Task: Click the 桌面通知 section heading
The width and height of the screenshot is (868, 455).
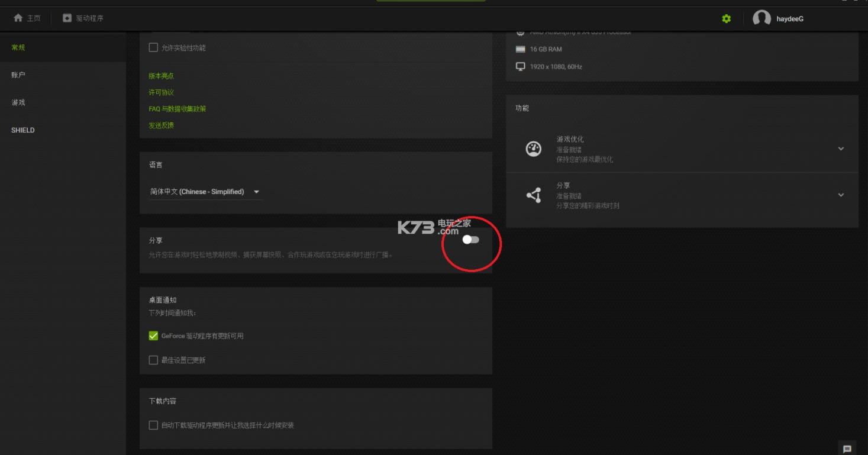Action: [x=163, y=300]
